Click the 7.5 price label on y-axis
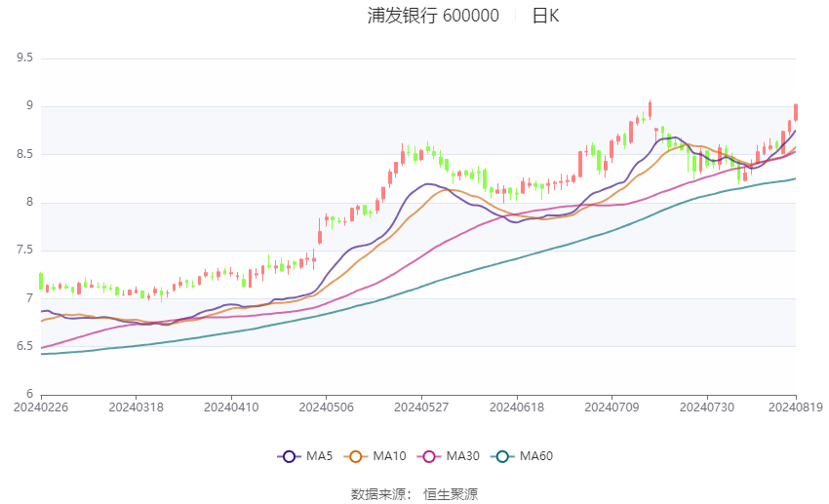Image resolution: width=829 pixels, height=504 pixels. 24,251
